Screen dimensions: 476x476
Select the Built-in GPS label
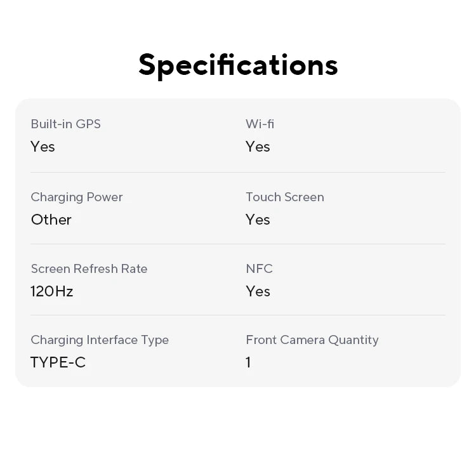click(x=65, y=124)
